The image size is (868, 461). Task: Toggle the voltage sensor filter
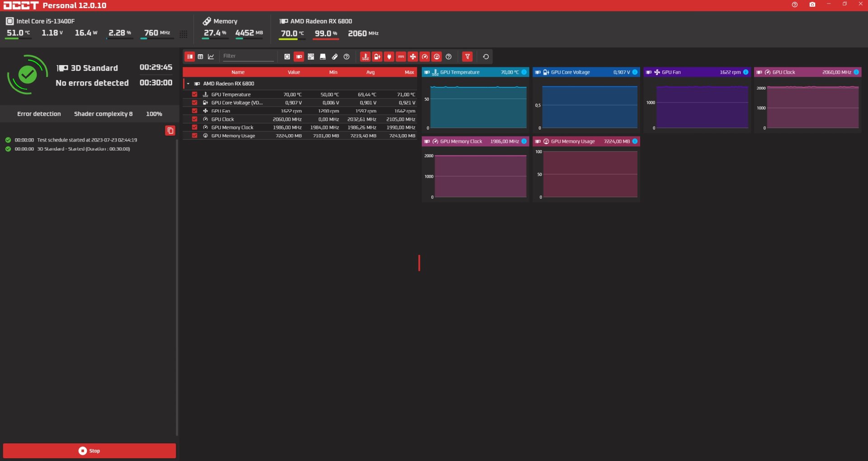[x=377, y=56]
